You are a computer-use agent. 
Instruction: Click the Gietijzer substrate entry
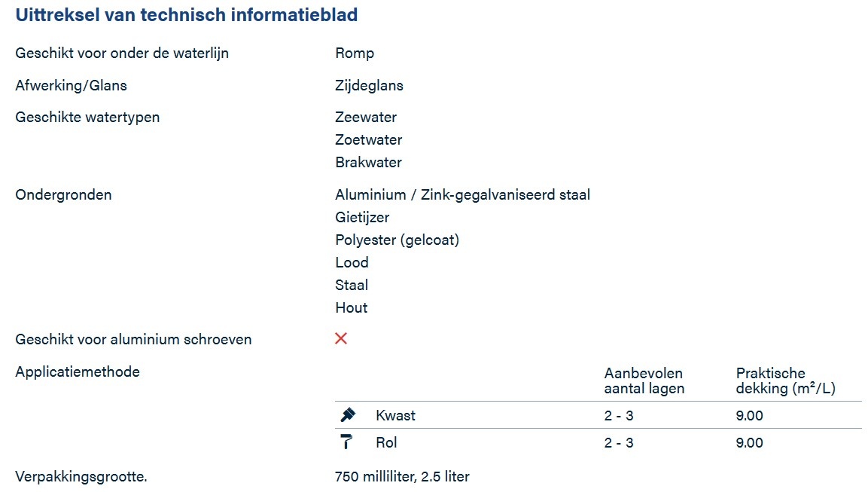coord(362,218)
